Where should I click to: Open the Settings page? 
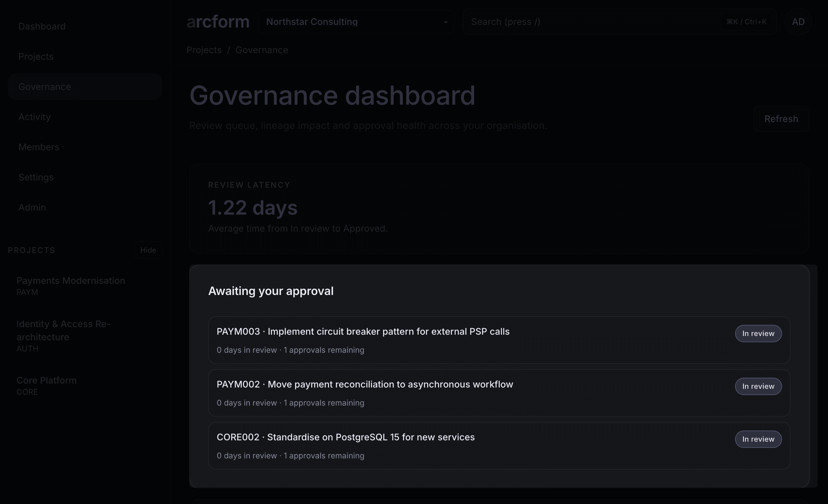[35, 177]
